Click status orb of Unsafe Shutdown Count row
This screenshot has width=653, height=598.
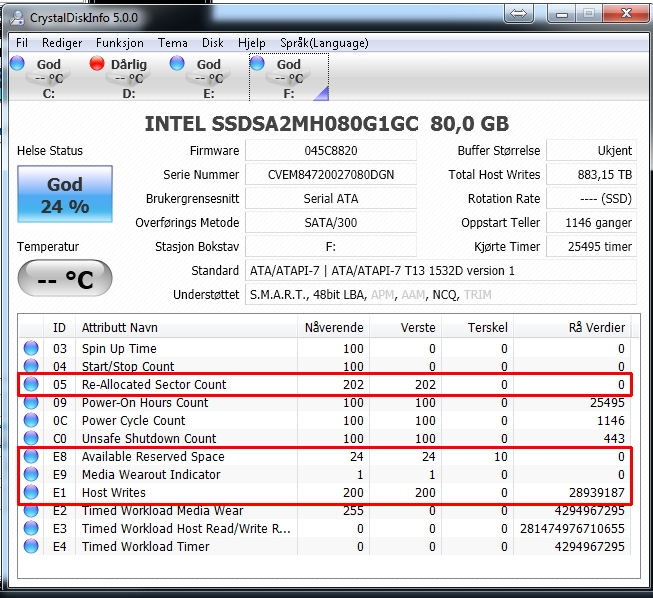coord(31,438)
